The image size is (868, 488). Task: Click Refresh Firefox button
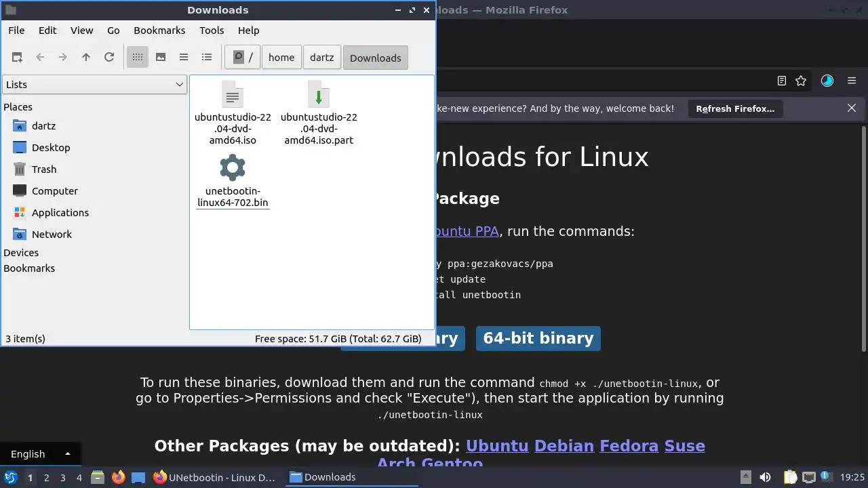[735, 108]
